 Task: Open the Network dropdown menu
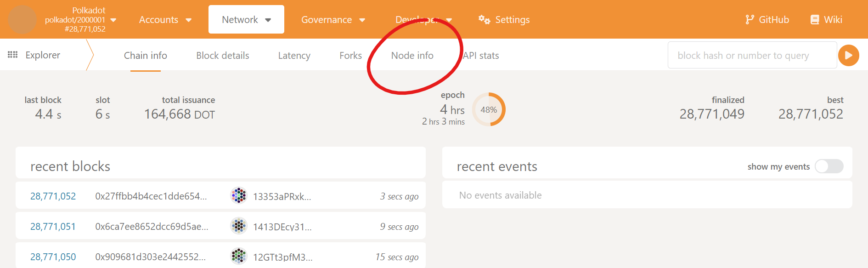tap(246, 19)
